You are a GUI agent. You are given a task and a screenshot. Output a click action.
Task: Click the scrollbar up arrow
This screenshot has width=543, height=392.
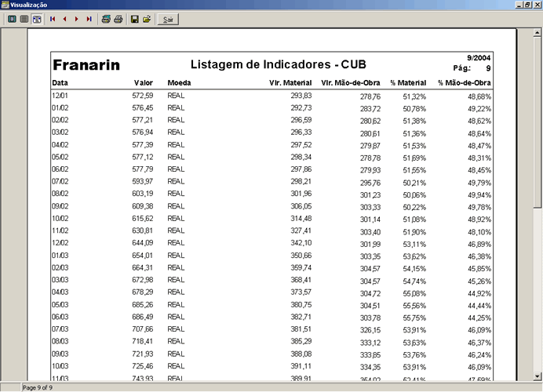click(x=537, y=32)
